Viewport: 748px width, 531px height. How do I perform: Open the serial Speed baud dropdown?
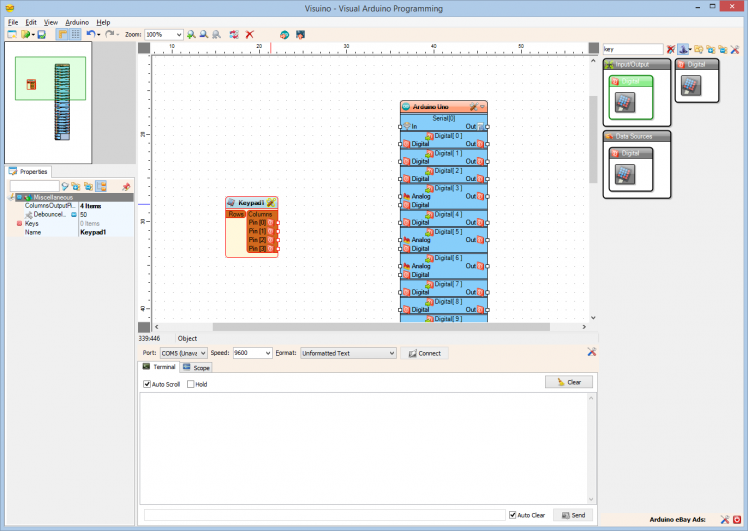267,353
